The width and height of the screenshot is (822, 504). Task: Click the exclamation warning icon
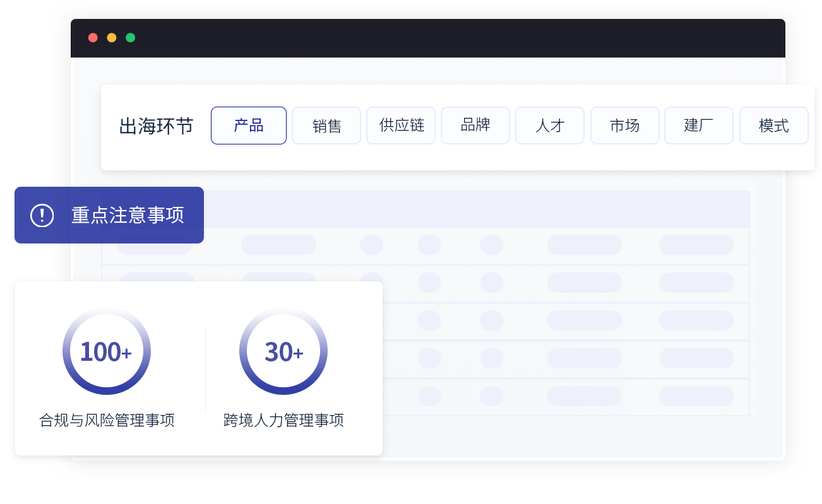[41, 215]
